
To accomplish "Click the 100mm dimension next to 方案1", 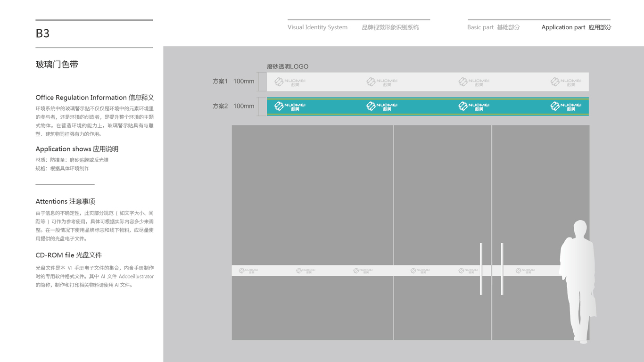I will pos(244,82).
